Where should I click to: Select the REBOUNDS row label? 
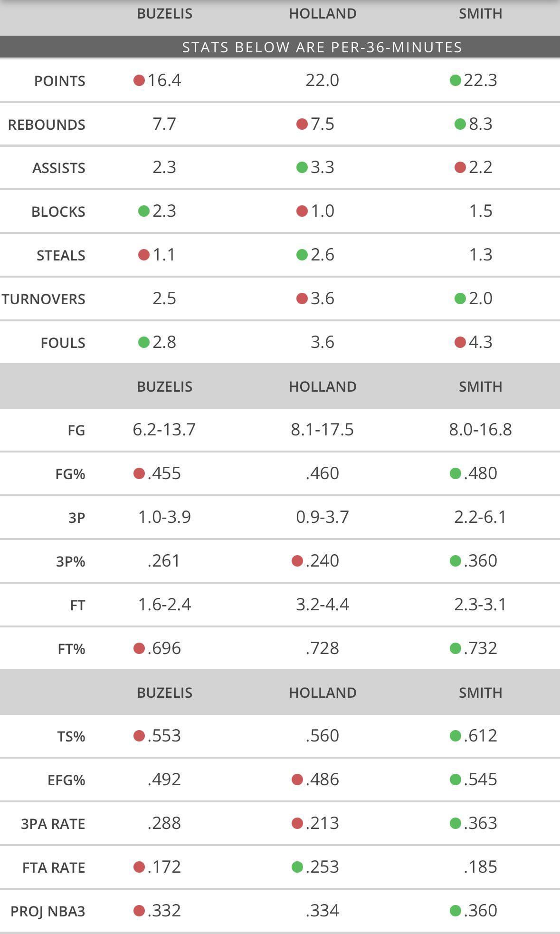[47, 125]
